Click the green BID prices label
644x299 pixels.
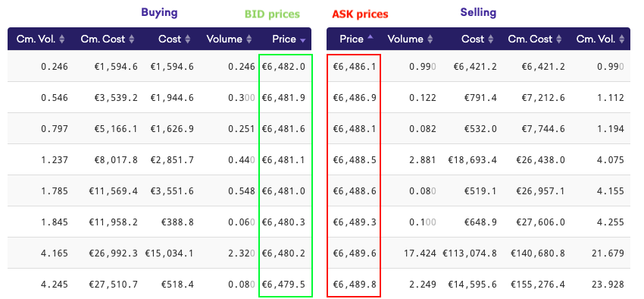click(x=272, y=14)
